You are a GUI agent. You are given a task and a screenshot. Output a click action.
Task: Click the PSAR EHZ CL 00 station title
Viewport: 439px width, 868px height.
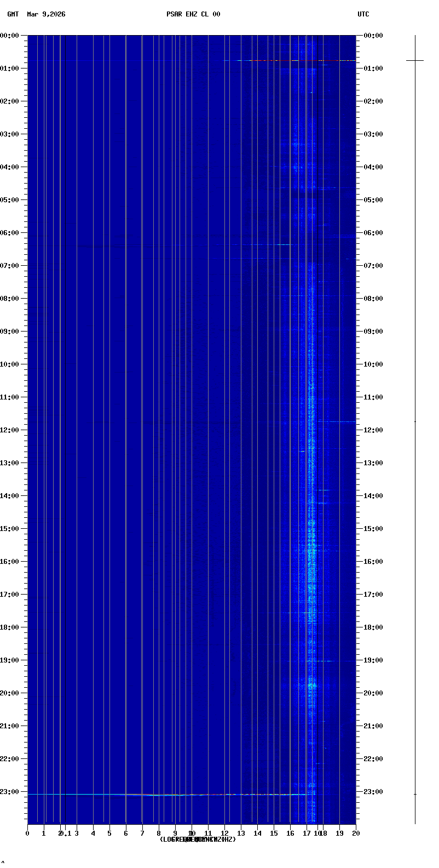[x=193, y=14]
